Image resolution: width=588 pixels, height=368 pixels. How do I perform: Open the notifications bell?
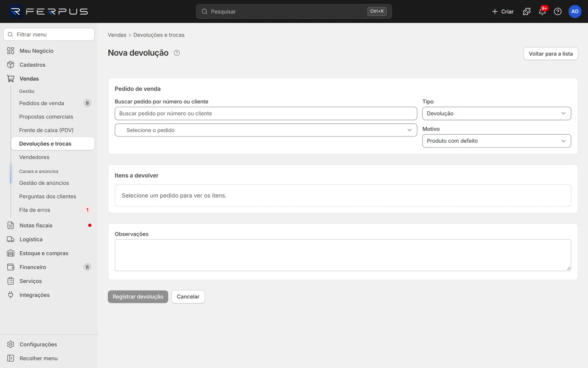[542, 11]
